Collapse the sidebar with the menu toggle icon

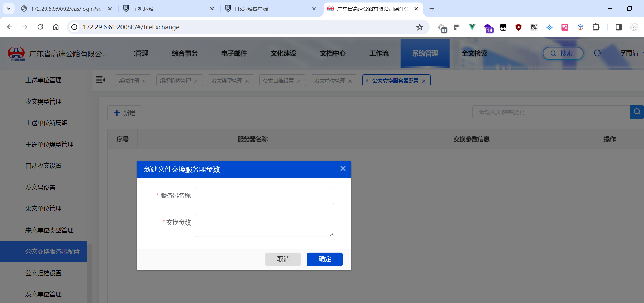click(101, 80)
